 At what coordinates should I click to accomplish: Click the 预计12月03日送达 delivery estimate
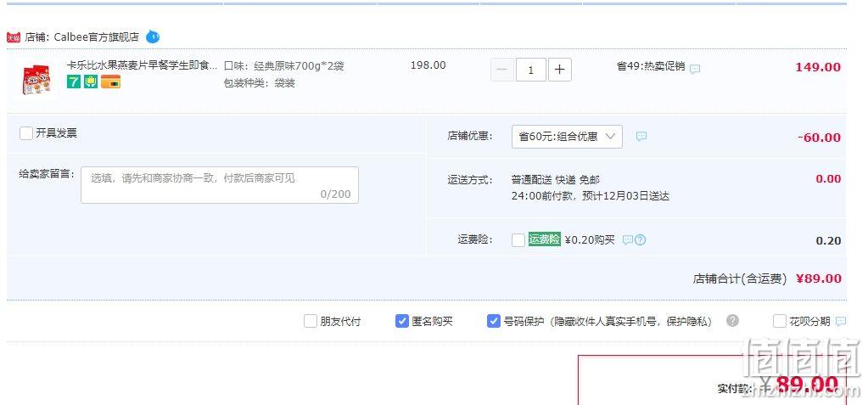626,196
